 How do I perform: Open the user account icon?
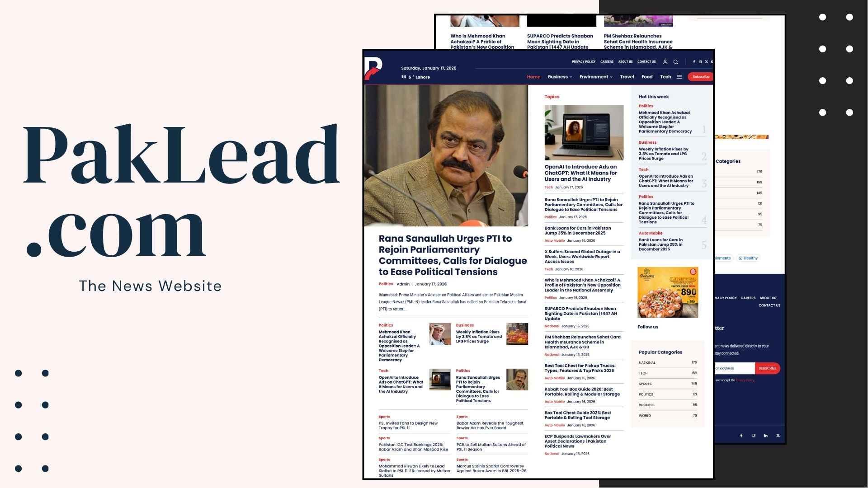coord(665,62)
